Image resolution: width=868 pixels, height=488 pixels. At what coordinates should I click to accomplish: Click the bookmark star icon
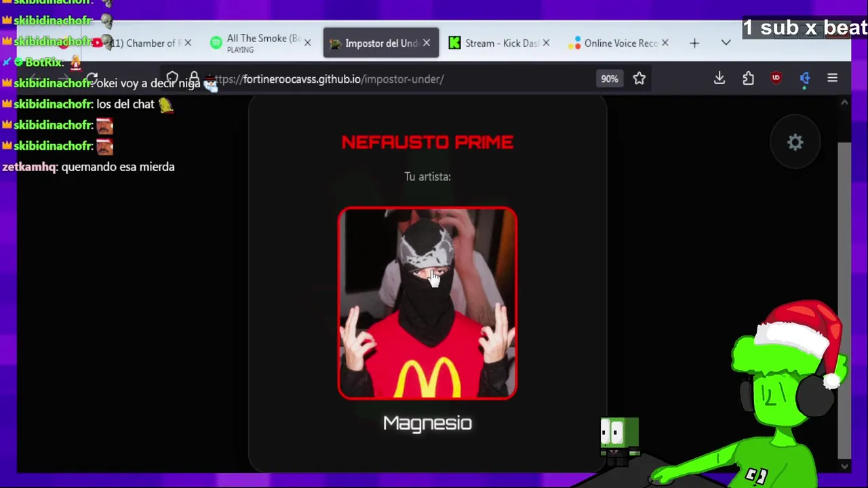click(x=639, y=79)
